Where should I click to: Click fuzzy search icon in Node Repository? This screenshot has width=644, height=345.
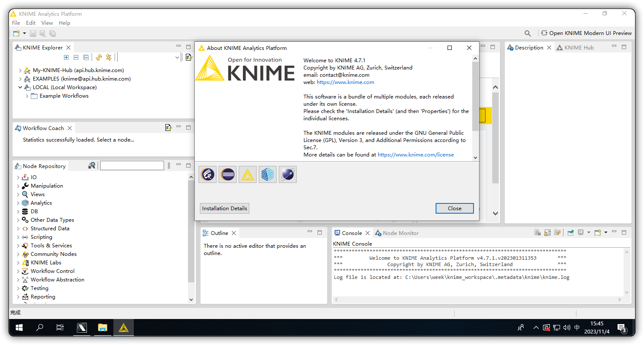[x=92, y=166]
